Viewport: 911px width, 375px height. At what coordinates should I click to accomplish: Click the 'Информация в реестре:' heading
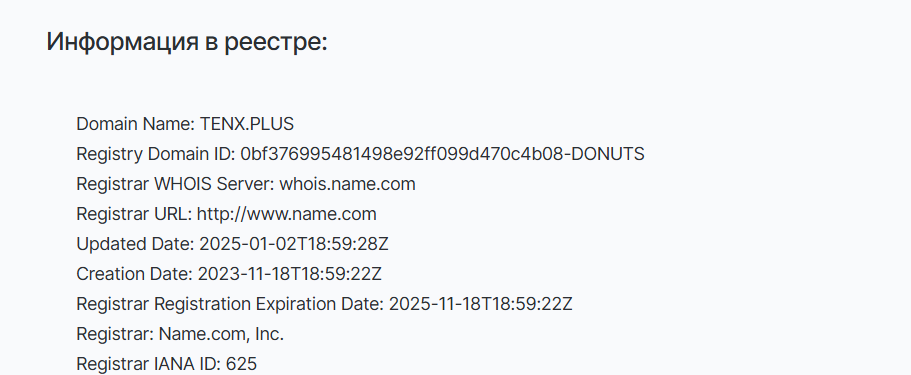click(x=186, y=42)
